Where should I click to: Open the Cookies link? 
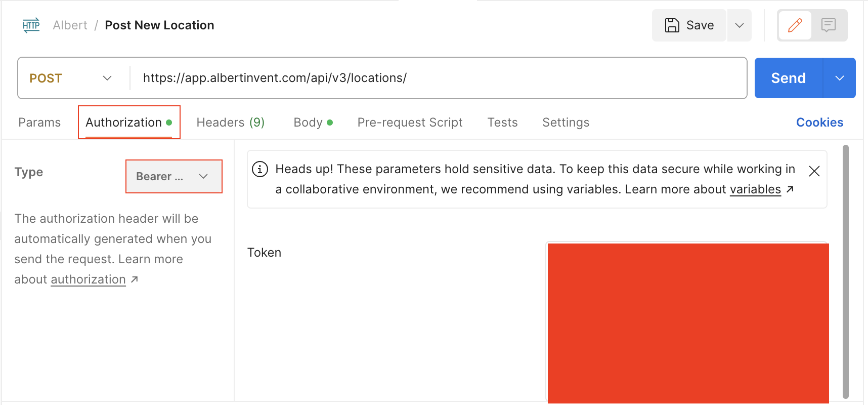click(819, 123)
